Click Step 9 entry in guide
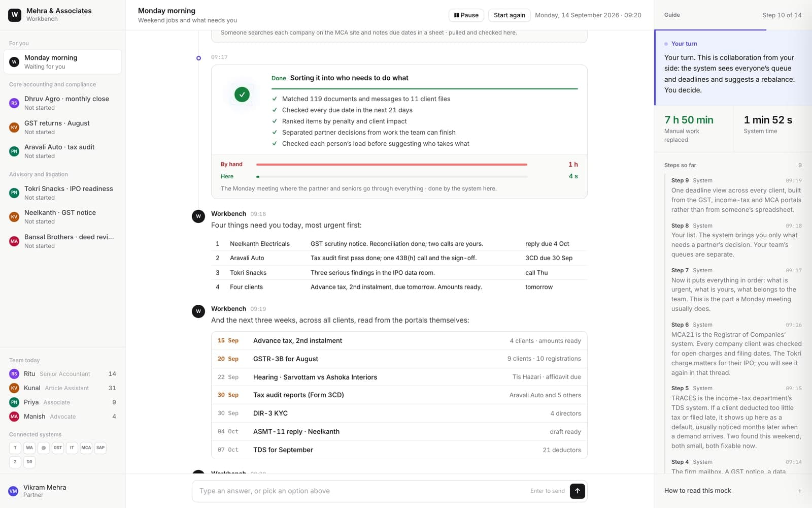This screenshot has width=812, height=508. [x=736, y=195]
